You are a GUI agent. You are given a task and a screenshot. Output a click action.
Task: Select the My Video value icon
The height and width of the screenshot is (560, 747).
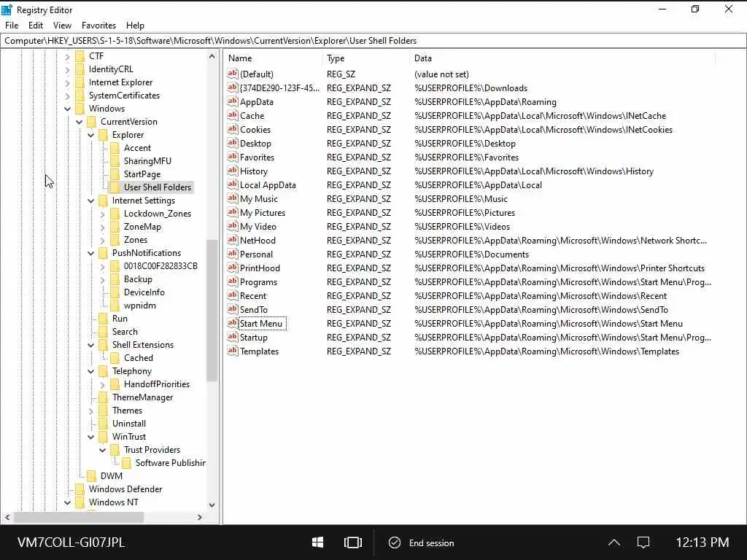(x=233, y=226)
